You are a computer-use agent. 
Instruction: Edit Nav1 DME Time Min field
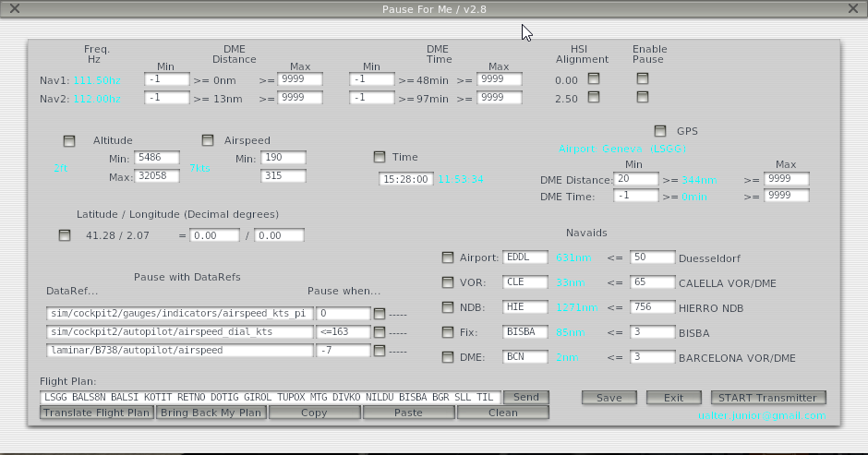(x=372, y=79)
